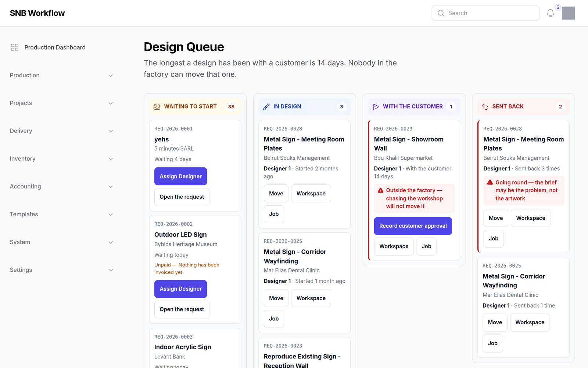Image resolution: width=588 pixels, height=368 pixels.
Task: Click the warning icon beside 'Outside the factory'
Action: click(x=381, y=190)
